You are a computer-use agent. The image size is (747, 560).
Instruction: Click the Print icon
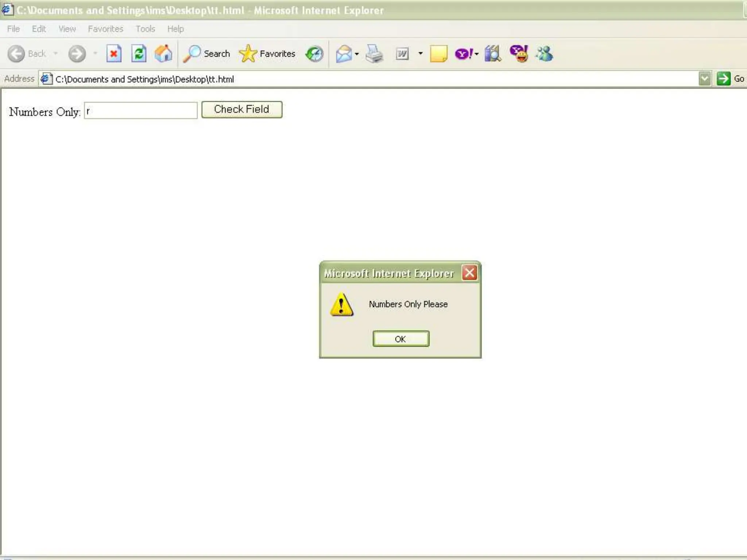point(374,54)
